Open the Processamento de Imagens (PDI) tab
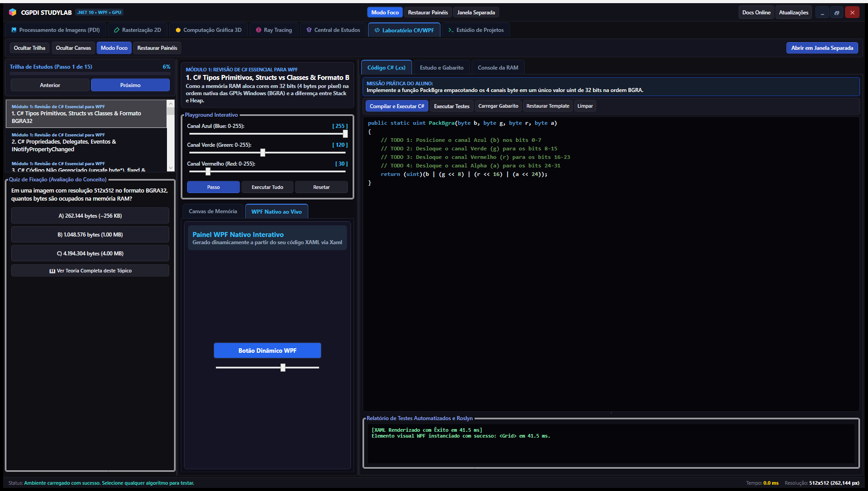This screenshot has width=868, height=491. tap(56, 30)
